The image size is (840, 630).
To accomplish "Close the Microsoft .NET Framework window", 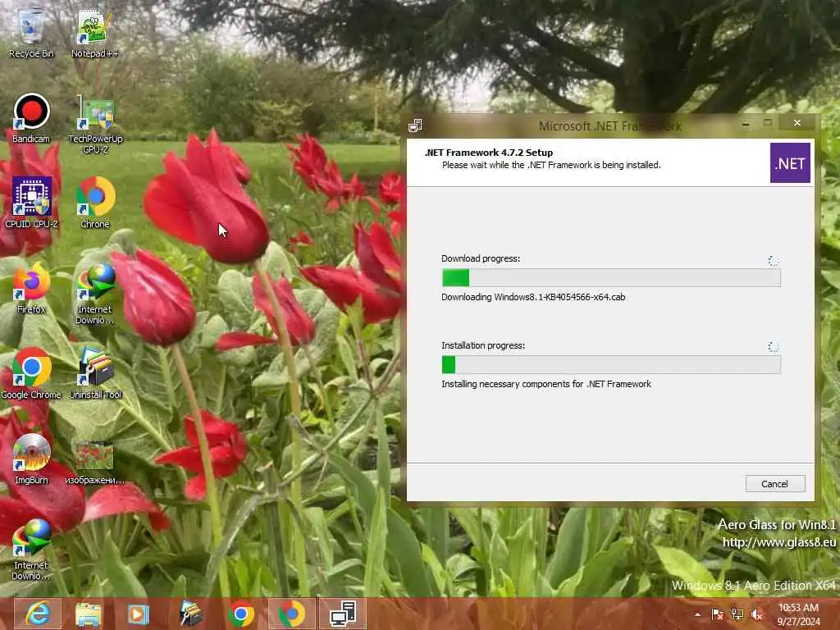I will click(797, 123).
